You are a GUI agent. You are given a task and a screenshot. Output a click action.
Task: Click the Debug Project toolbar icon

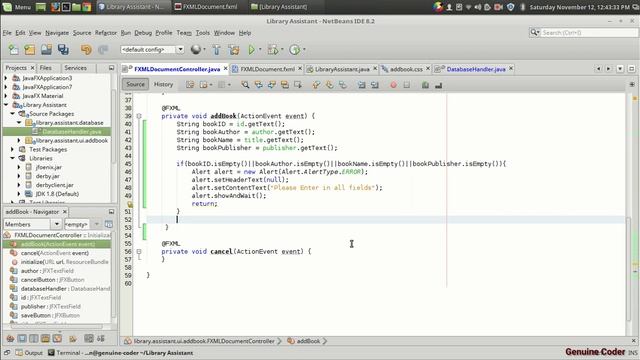coord(273,50)
